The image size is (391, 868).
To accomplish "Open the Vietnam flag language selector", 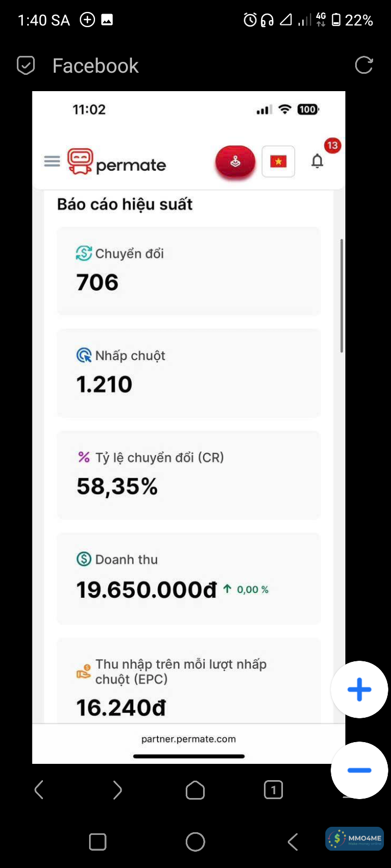I will point(278,162).
